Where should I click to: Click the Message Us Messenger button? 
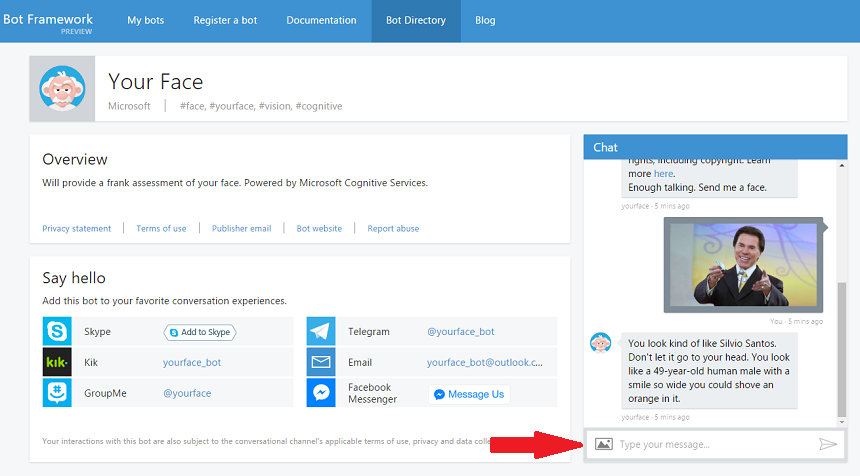[469, 394]
